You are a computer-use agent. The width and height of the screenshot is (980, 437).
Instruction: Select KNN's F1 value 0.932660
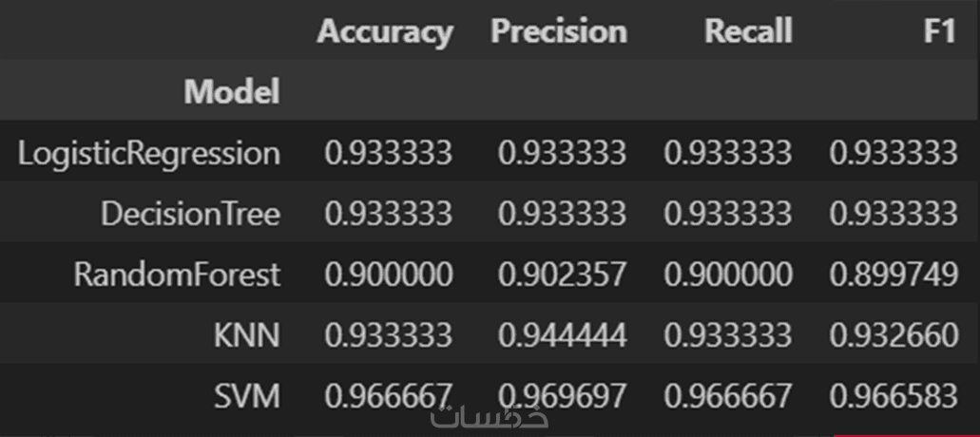(x=893, y=335)
